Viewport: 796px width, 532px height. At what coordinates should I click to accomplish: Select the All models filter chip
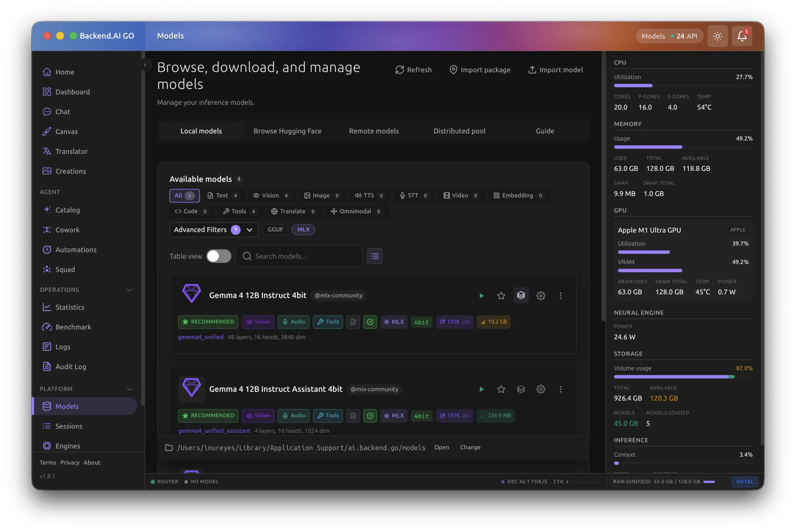tap(184, 196)
